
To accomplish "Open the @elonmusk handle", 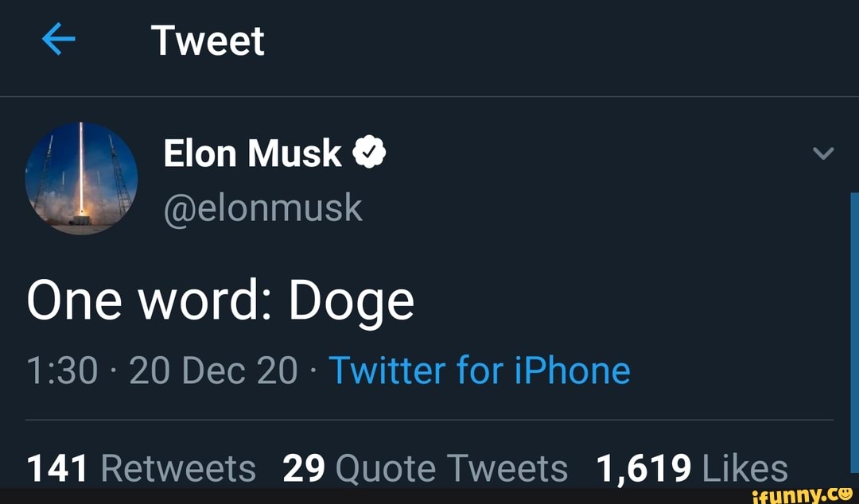I will [262, 207].
